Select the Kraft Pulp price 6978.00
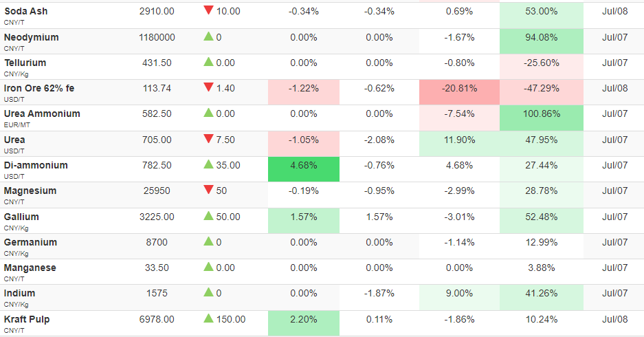This screenshot has width=644, height=337. (157, 319)
